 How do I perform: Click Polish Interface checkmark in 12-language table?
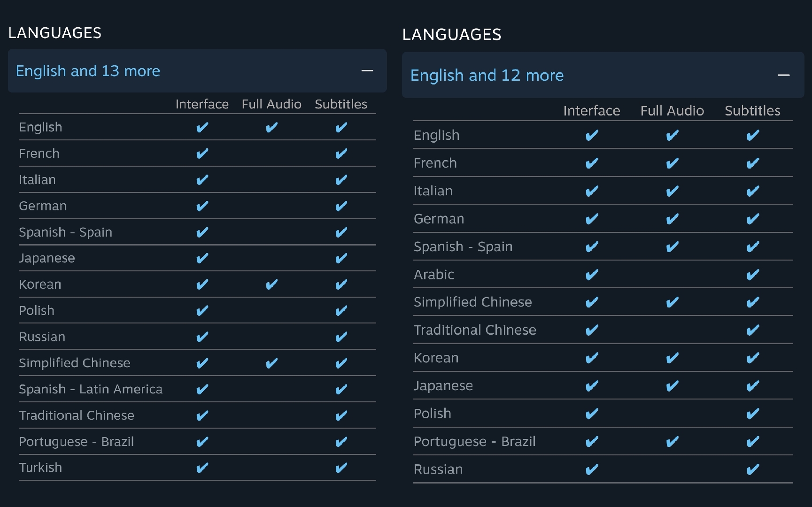coord(592,414)
